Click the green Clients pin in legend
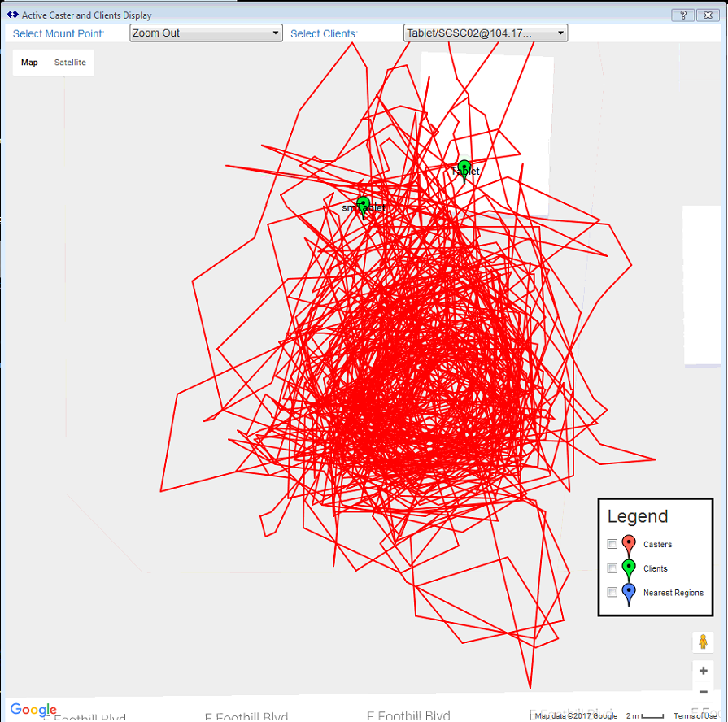This screenshot has height=722, width=728. click(x=629, y=569)
